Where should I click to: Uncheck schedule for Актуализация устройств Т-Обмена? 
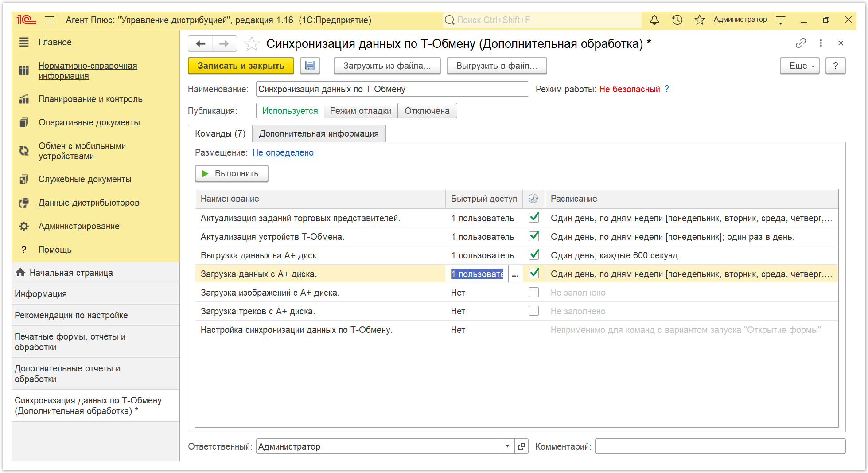tap(534, 236)
